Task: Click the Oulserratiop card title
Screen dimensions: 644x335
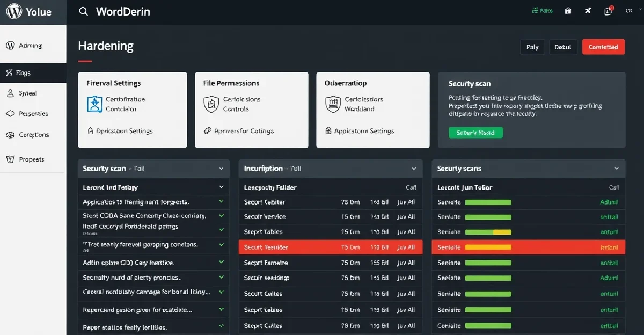Action: click(x=346, y=83)
